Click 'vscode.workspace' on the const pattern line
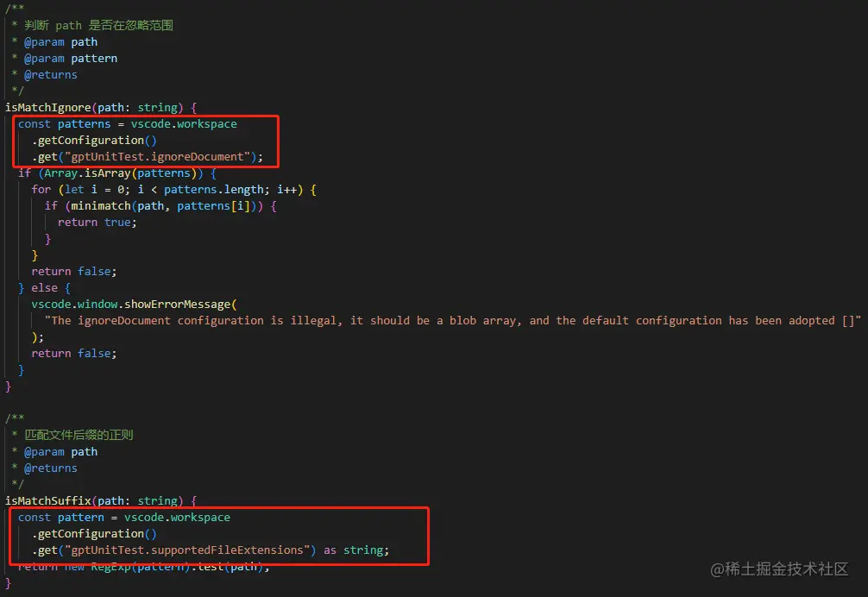The height and width of the screenshot is (597, 868). click(x=177, y=518)
